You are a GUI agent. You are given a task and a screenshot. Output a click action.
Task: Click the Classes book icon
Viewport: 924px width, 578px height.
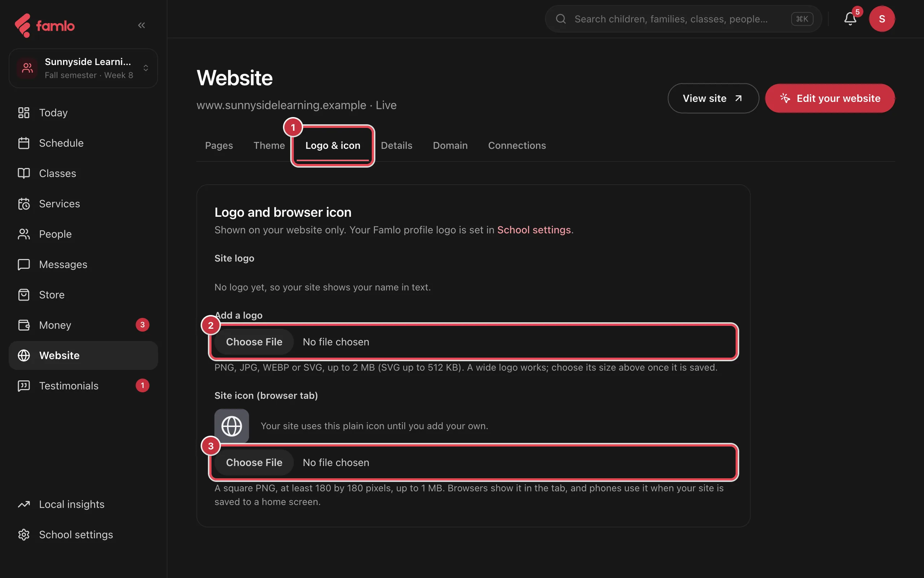point(24,173)
